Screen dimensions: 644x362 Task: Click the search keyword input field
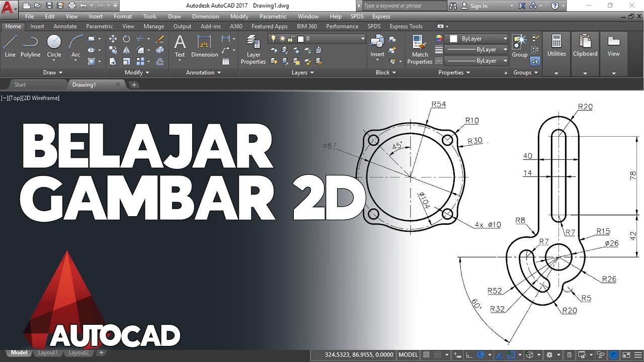pos(404,6)
